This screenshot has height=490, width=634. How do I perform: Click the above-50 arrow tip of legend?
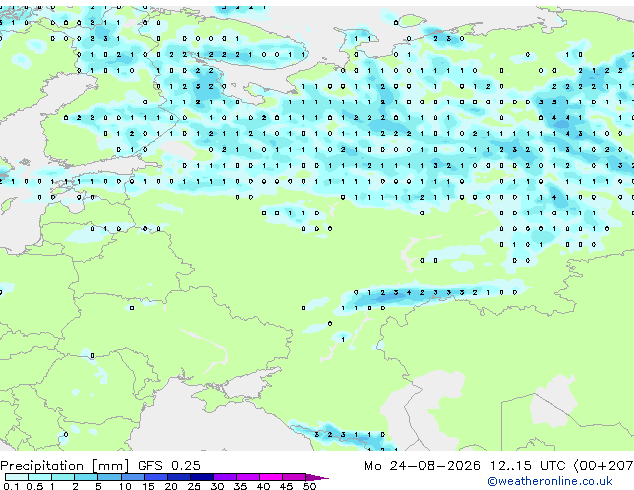tap(317, 477)
